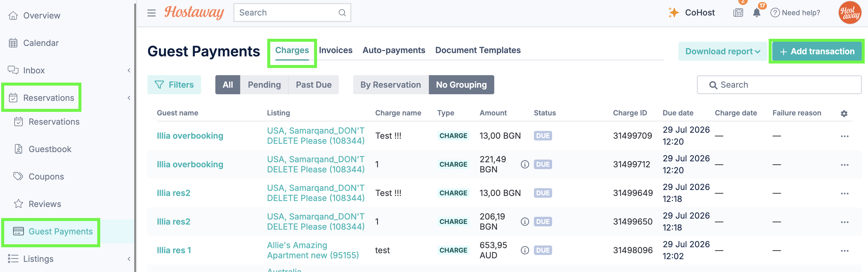Show amount info for 221,49 BGN charge

click(x=525, y=164)
